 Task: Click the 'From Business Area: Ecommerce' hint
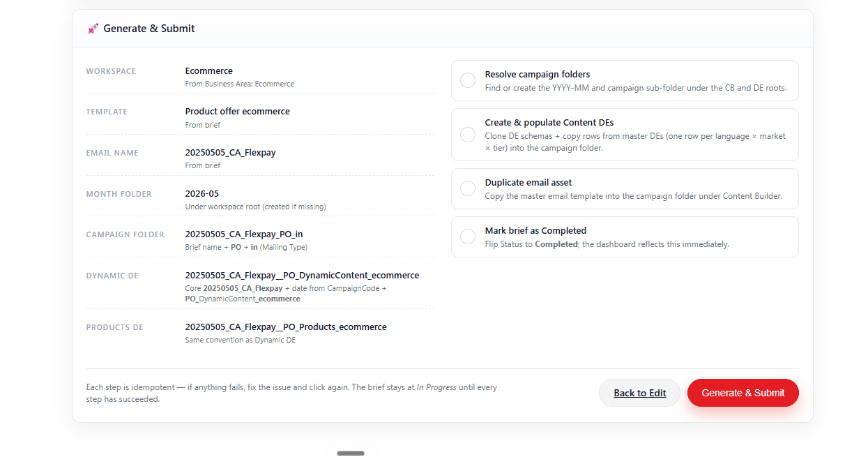pos(240,84)
